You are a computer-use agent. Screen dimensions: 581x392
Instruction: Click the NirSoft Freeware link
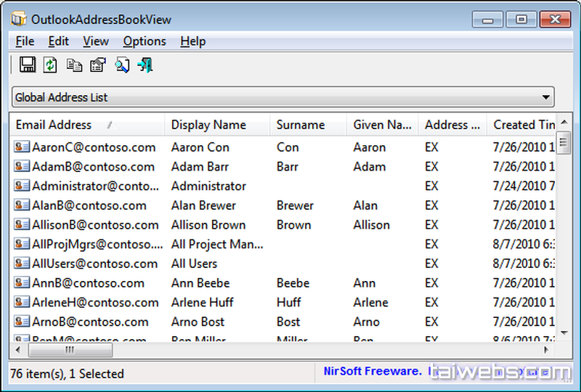click(x=372, y=372)
